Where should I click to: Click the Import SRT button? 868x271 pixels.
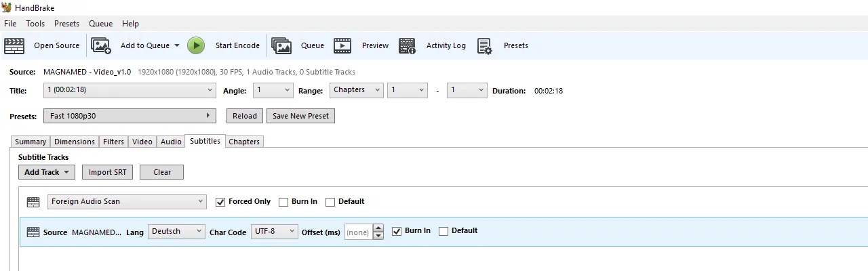click(x=107, y=172)
